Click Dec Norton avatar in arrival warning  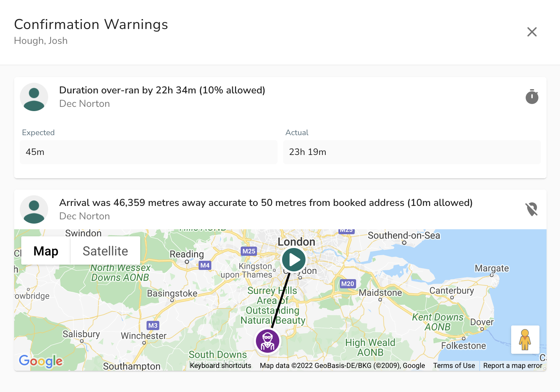pos(34,209)
